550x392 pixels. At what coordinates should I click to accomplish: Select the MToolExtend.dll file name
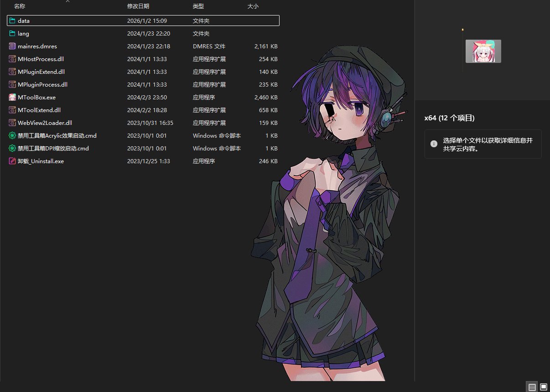click(x=39, y=110)
